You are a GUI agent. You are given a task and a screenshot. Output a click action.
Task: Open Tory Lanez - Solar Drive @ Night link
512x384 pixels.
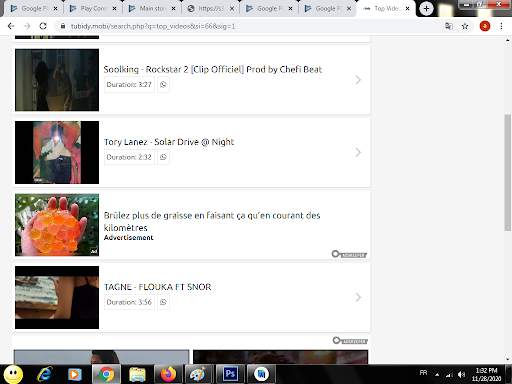(169, 142)
